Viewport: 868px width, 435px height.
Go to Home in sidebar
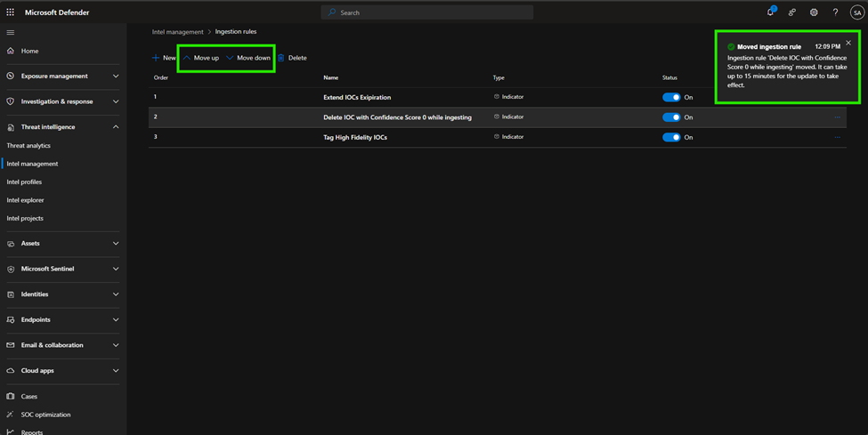click(x=30, y=51)
